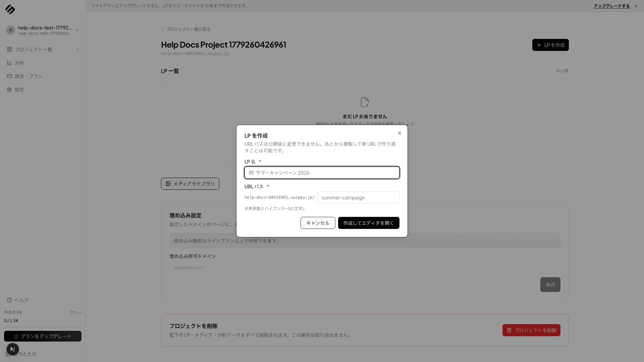Click the H workspace avatar
Screen dimensions: 644x362
pos(11,30)
